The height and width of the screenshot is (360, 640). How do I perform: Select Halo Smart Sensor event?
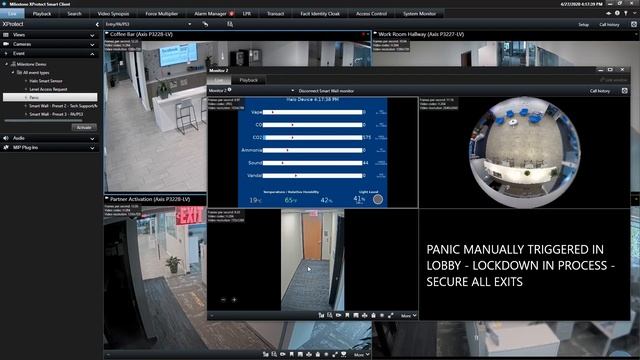pos(46,81)
